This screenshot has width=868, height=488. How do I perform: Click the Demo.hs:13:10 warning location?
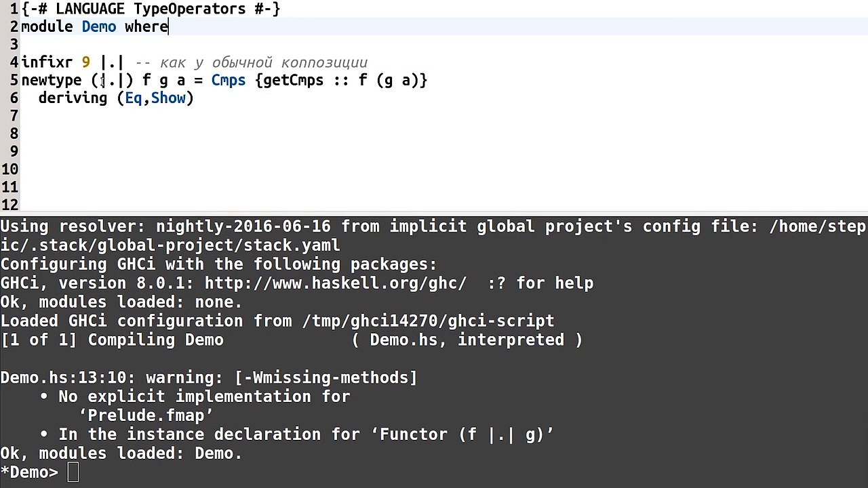pyautogui.click(x=68, y=378)
